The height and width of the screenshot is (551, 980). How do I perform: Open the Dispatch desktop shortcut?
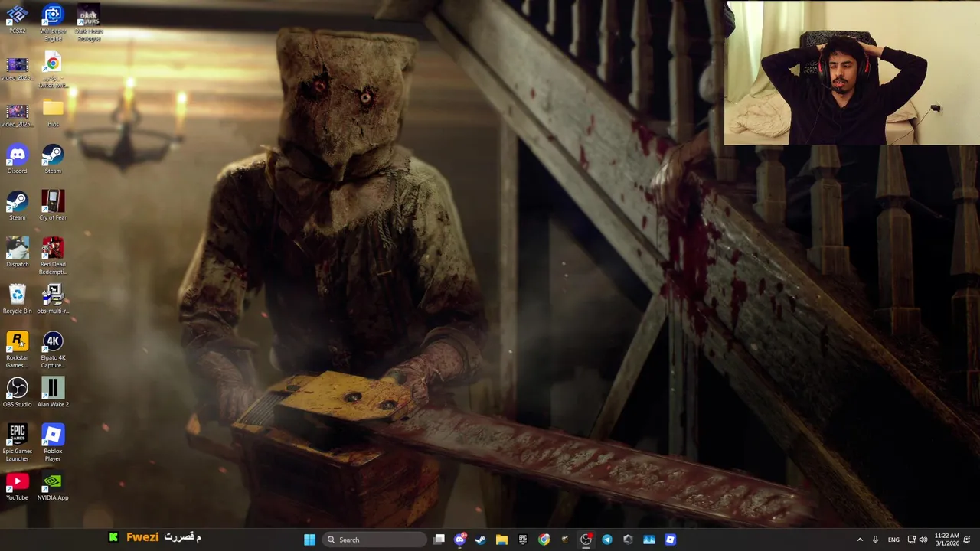[x=17, y=253]
